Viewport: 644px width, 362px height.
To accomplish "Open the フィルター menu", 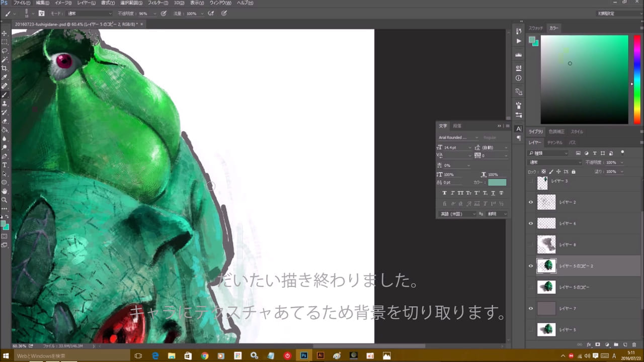I will pos(158,3).
